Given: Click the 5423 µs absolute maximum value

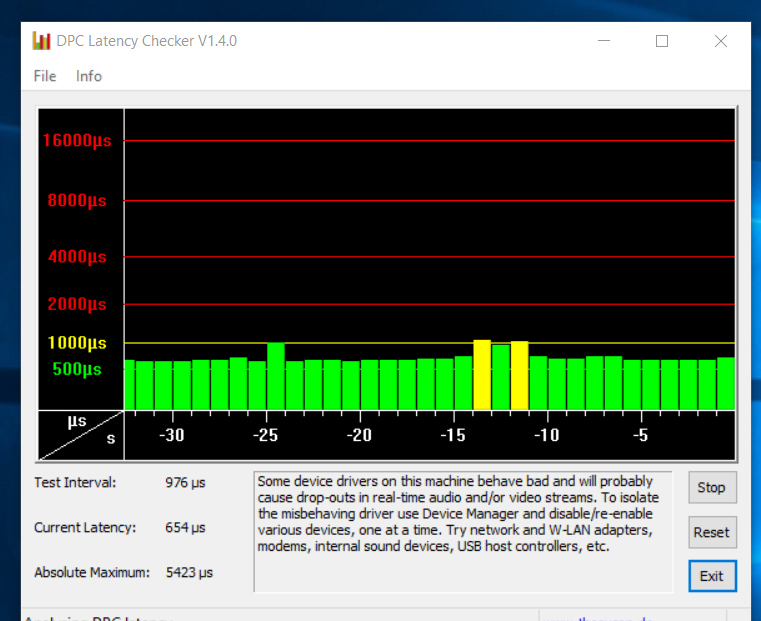Looking at the screenshot, I should pyautogui.click(x=189, y=572).
